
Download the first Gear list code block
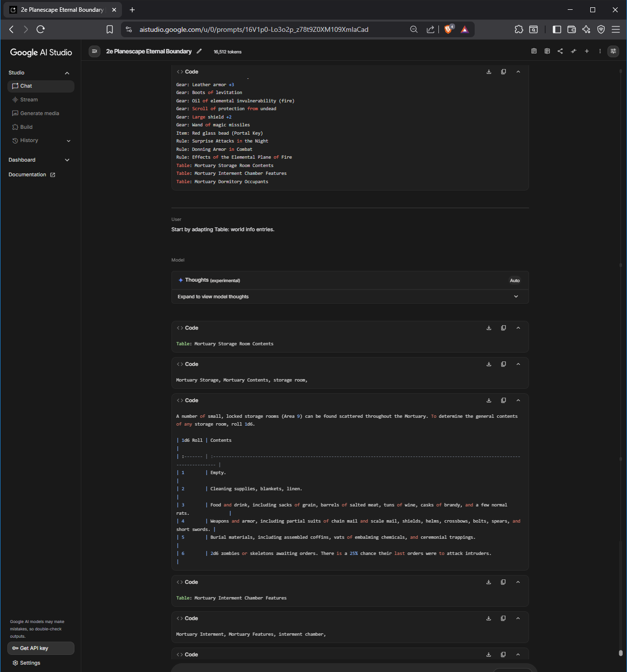point(488,72)
